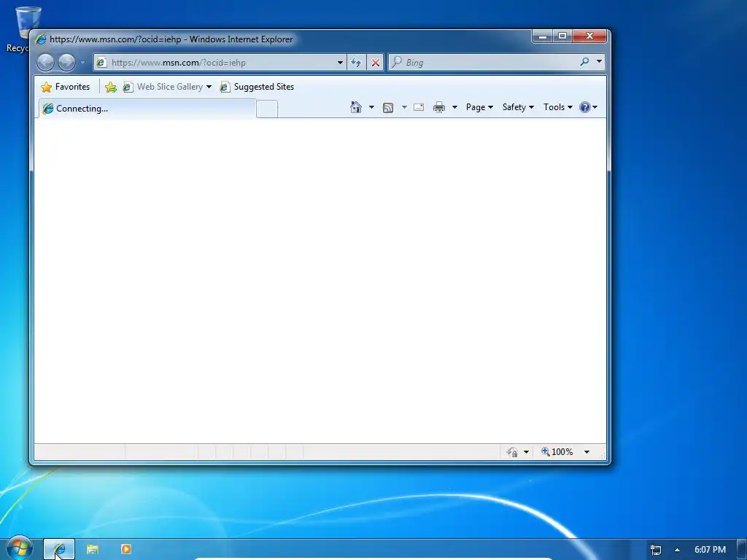The width and height of the screenshot is (747, 560).
Task: Open the Safety menu
Action: tap(518, 107)
